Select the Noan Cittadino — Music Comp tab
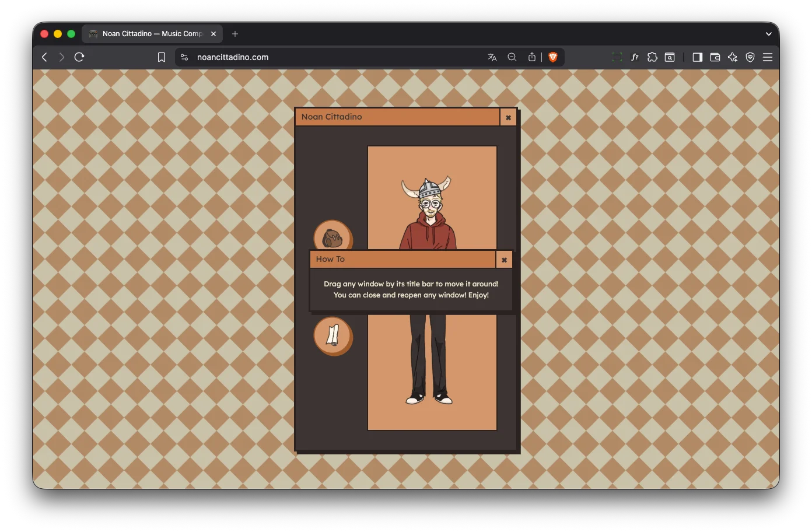The height and width of the screenshot is (532, 812). 152,34
